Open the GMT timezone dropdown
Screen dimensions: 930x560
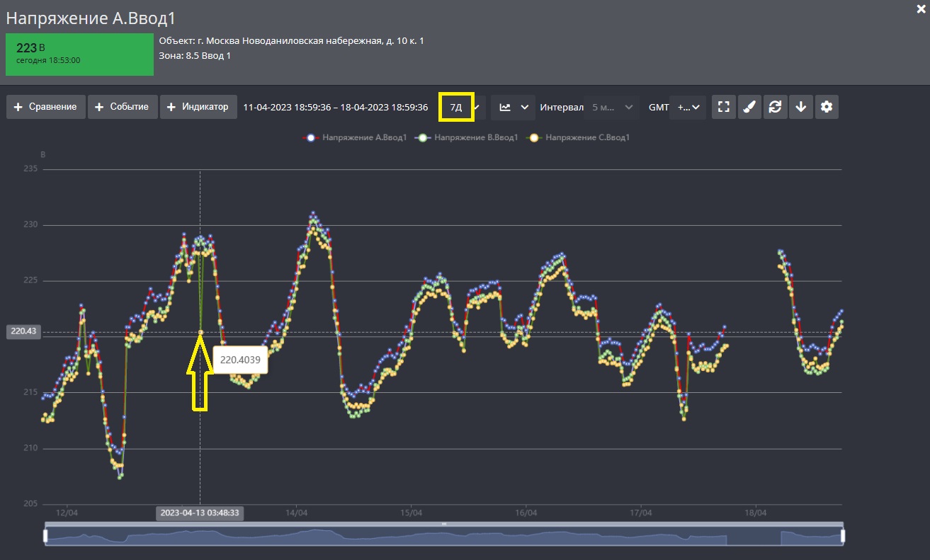click(688, 107)
